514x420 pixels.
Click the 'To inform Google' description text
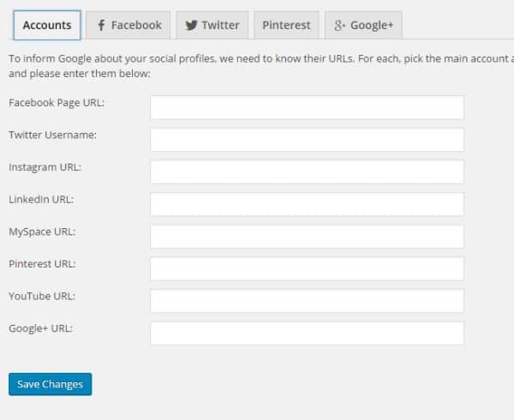pos(261,66)
